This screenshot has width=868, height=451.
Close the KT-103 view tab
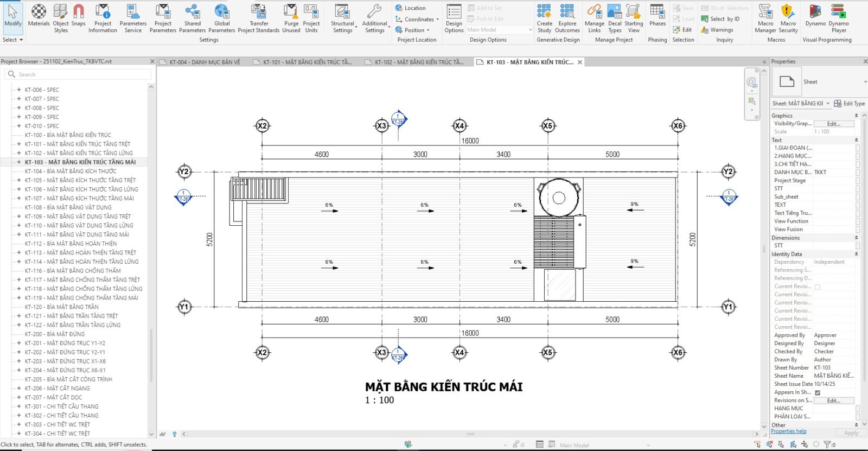pos(580,62)
